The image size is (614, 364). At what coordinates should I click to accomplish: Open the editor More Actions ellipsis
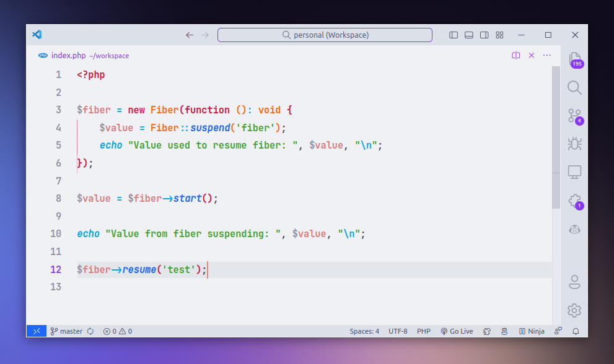(x=546, y=56)
